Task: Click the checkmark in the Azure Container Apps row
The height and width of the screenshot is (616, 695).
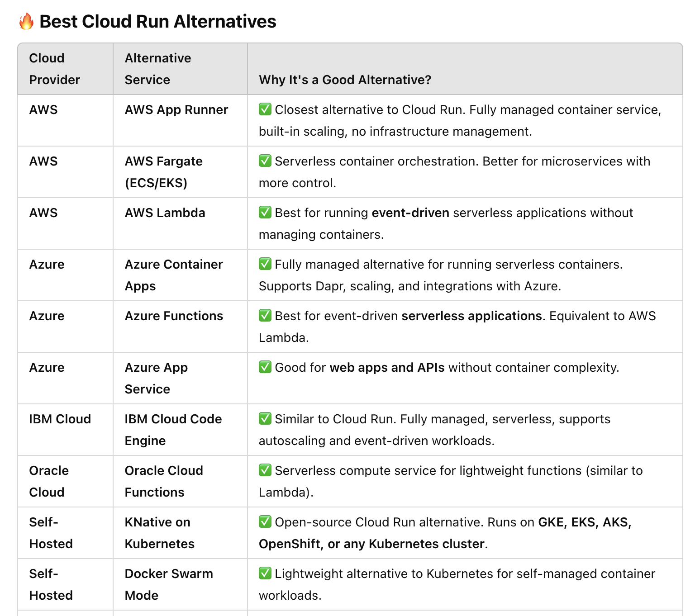Action: (265, 264)
